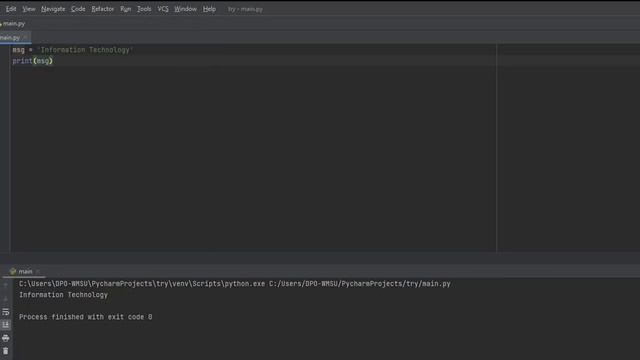Click the Print icon in run console
The height and width of the screenshot is (360, 640).
[x=6, y=338]
